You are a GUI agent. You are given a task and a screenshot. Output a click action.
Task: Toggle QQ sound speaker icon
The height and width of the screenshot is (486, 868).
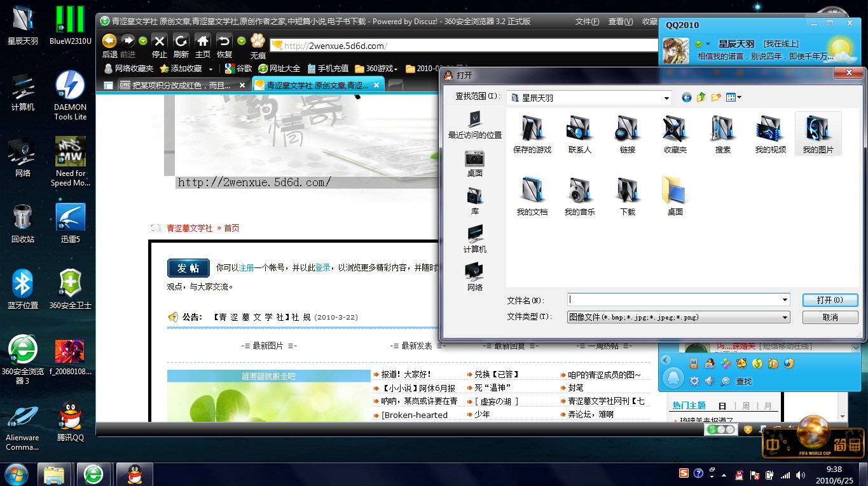708,381
